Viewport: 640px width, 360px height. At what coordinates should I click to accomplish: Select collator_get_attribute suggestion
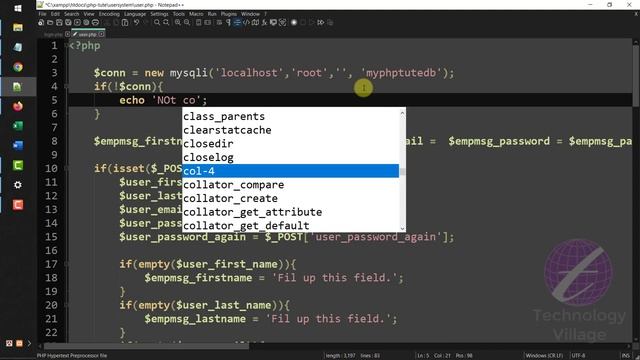coord(291,212)
